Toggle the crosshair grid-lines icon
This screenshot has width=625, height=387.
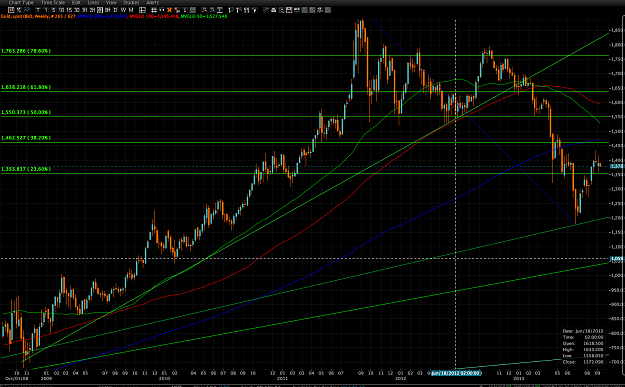click(x=153, y=10)
